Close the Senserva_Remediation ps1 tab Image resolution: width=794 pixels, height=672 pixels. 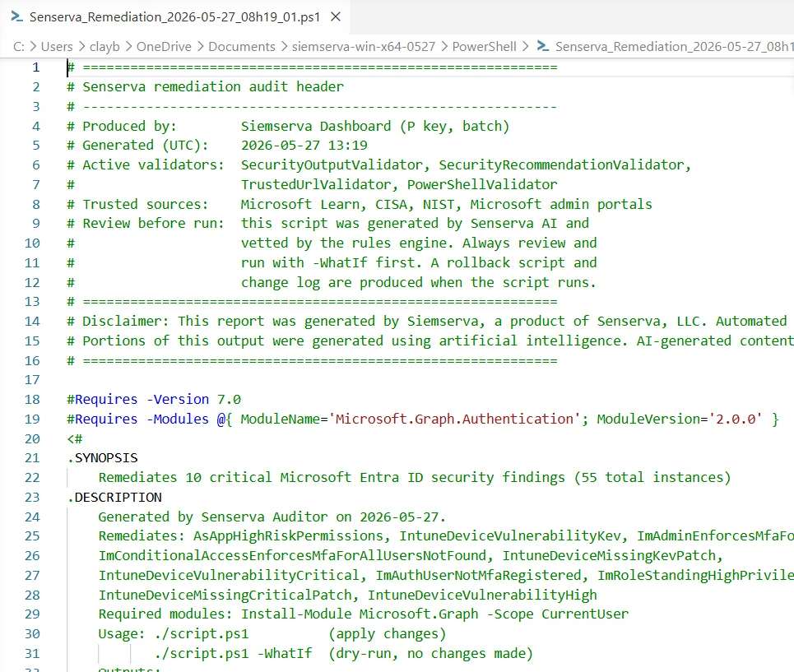click(335, 16)
